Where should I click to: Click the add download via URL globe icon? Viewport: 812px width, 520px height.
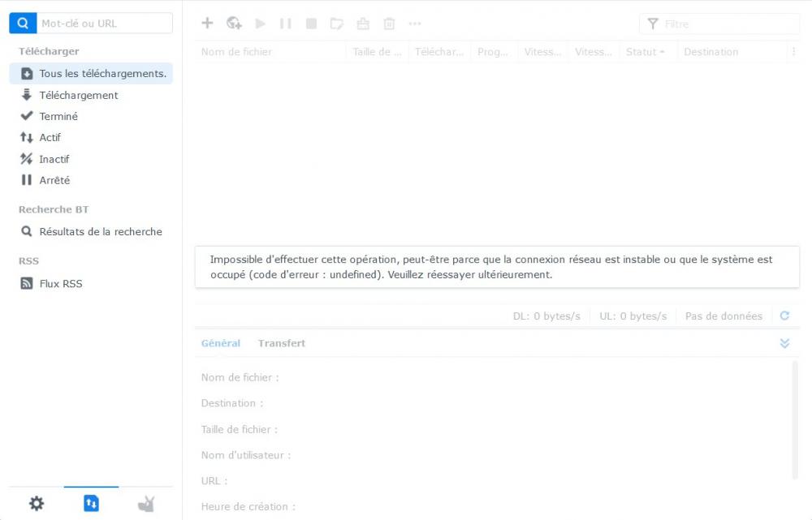coord(234,24)
